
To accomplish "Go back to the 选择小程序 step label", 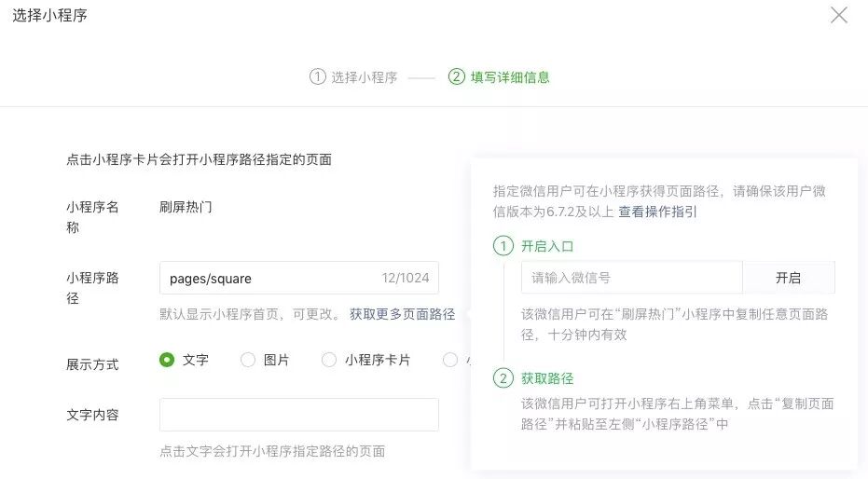I will [x=364, y=77].
